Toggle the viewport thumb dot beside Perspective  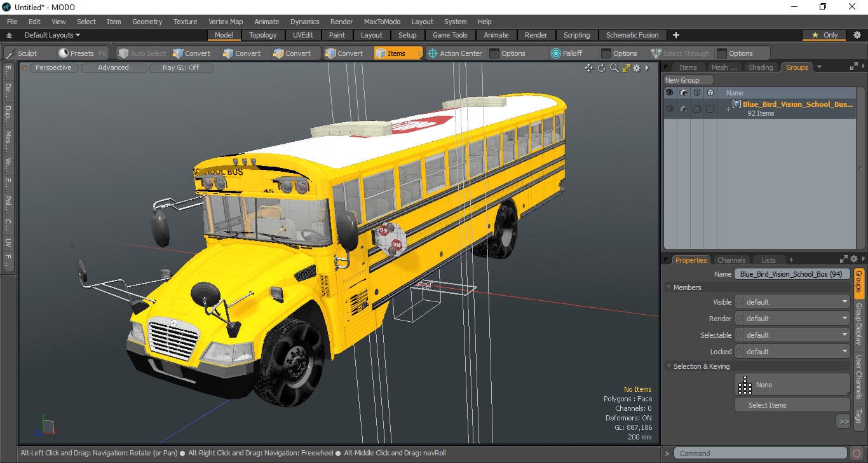point(25,68)
